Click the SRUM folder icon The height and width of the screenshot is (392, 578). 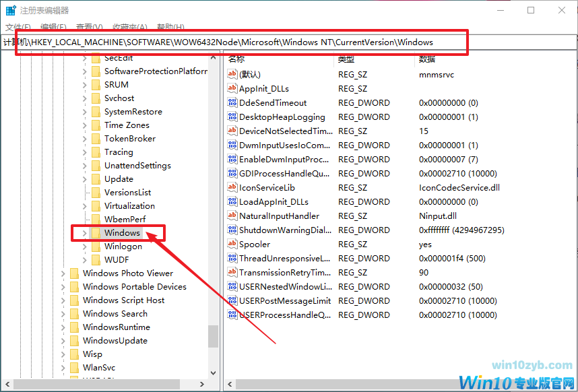pos(96,85)
